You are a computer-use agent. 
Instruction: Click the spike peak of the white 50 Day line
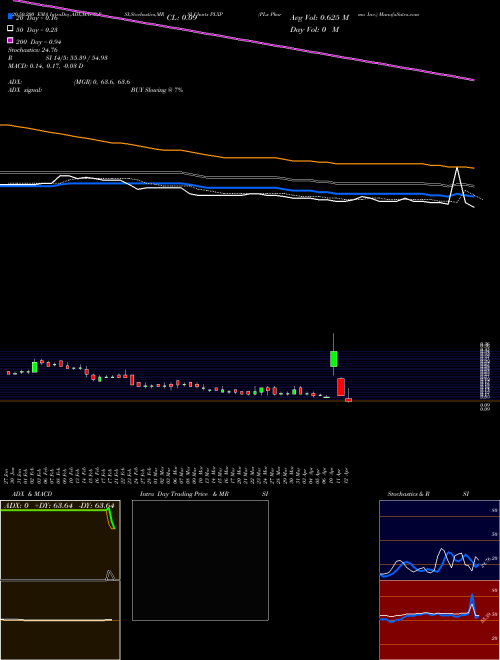point(457,168)
